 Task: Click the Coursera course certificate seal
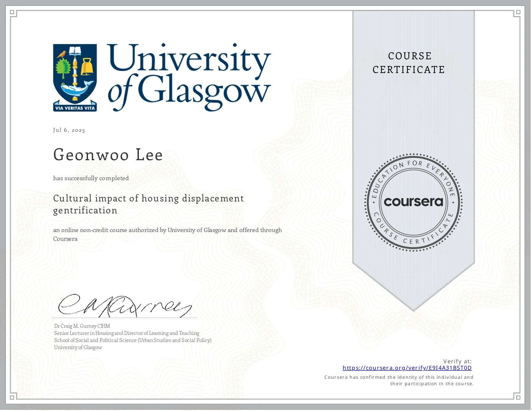[413, 202]
